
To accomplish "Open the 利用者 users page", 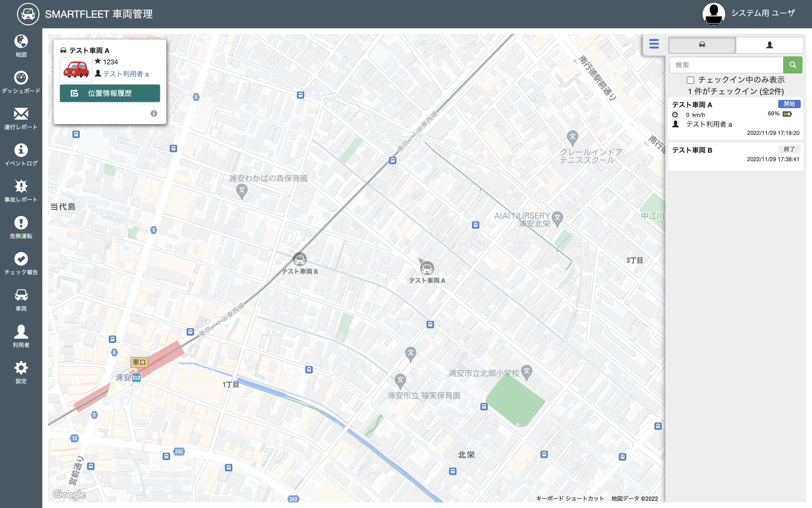I will (x=21, y=336).
